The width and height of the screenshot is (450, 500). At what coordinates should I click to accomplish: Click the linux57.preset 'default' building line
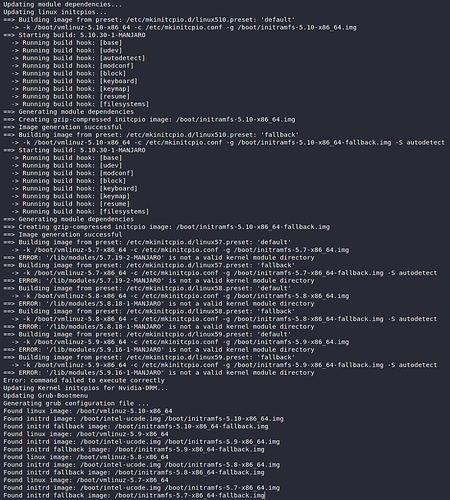pos(147,242)
